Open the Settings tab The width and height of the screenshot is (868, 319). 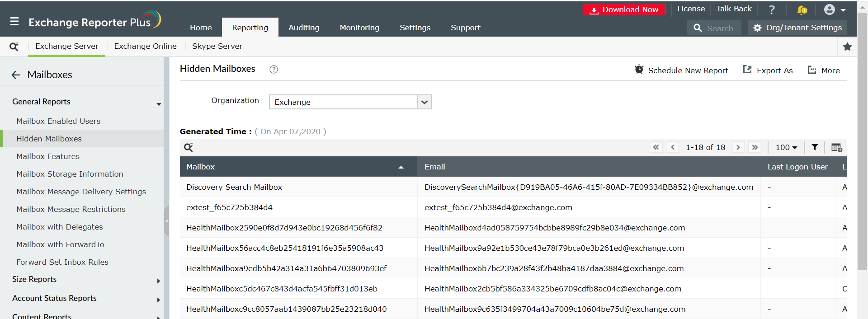click(415, 28)
